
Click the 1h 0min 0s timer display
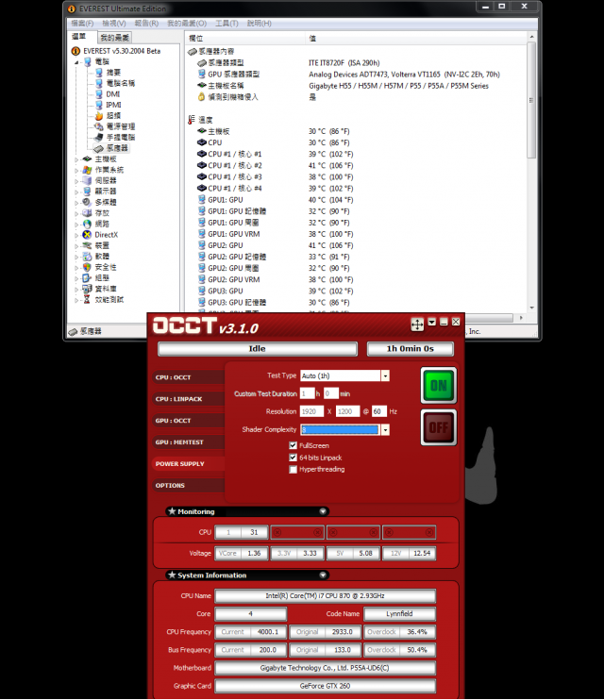pyautogui.click(x=411, y=349)
